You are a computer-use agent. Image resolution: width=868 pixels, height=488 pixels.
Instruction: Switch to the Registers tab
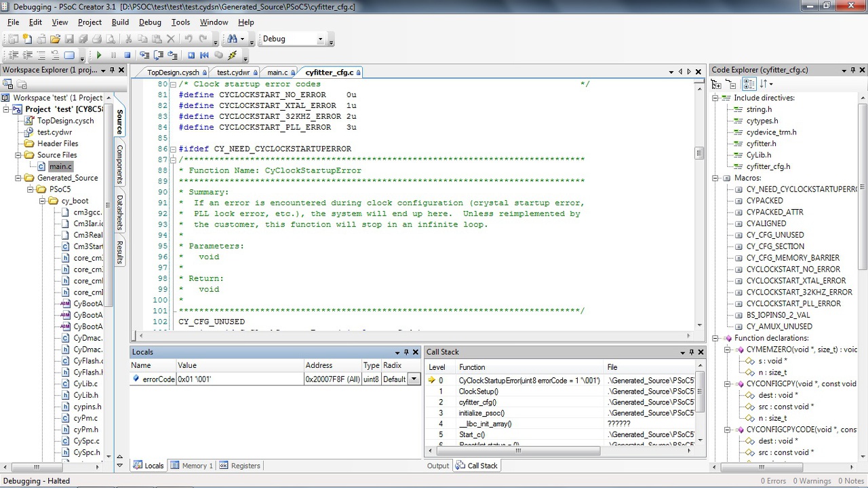click(x=240, y=466)
